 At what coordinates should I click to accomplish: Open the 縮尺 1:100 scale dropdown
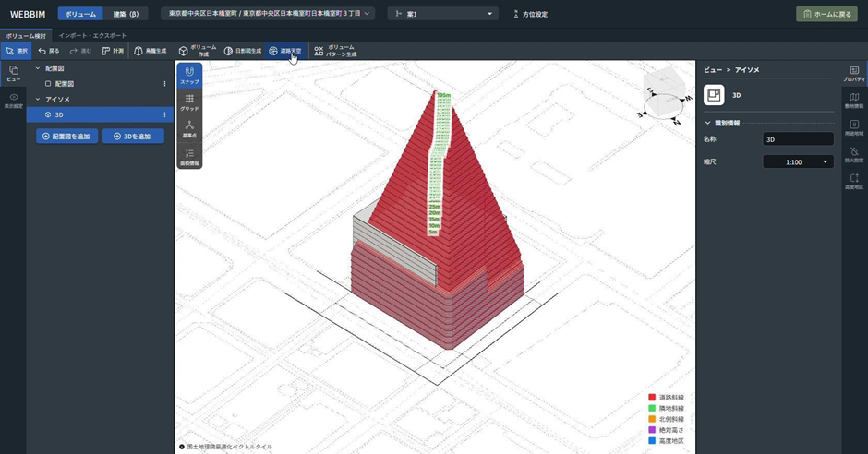[x=798, y=161]
